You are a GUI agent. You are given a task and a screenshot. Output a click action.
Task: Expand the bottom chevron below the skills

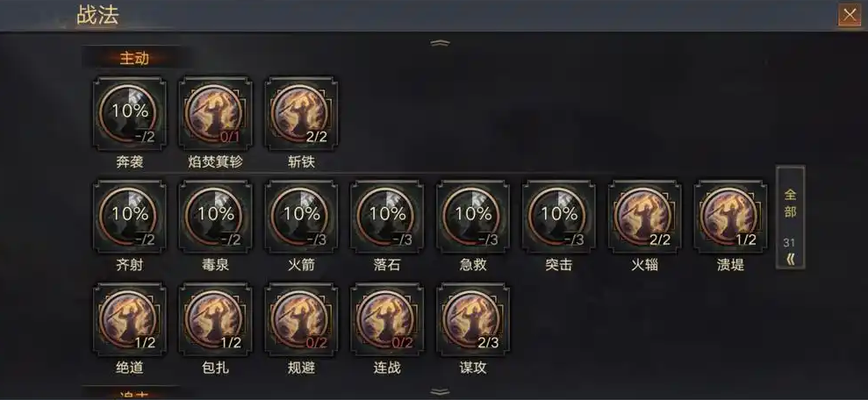(440, 392)
